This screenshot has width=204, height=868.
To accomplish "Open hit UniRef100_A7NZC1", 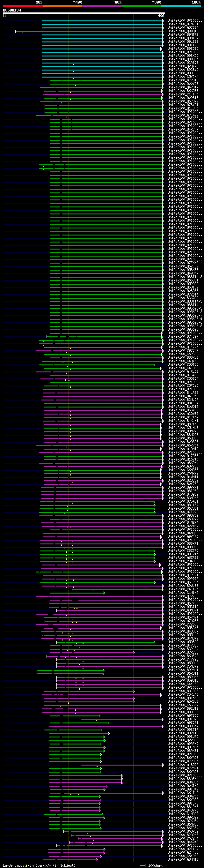I will (x=183, y=24).
